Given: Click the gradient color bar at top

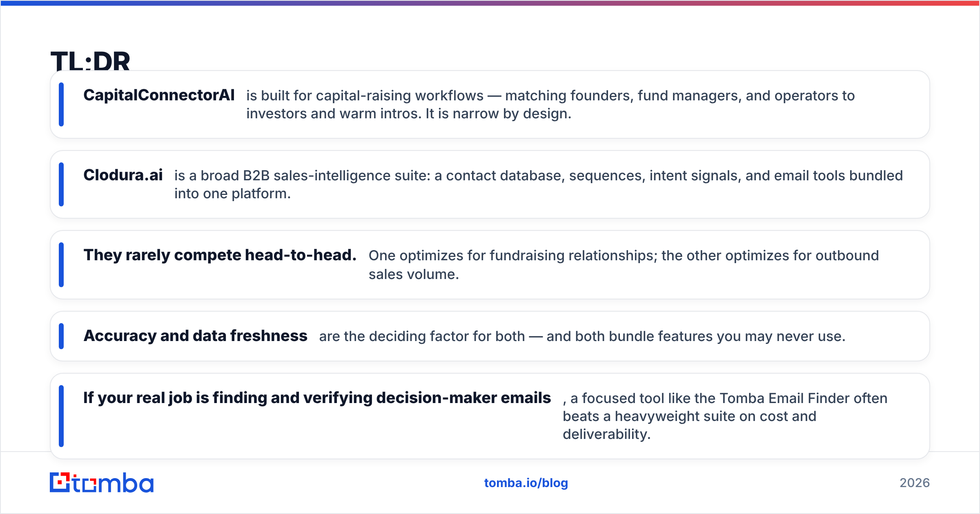Looking at the screenshot, I should point(490,3).
